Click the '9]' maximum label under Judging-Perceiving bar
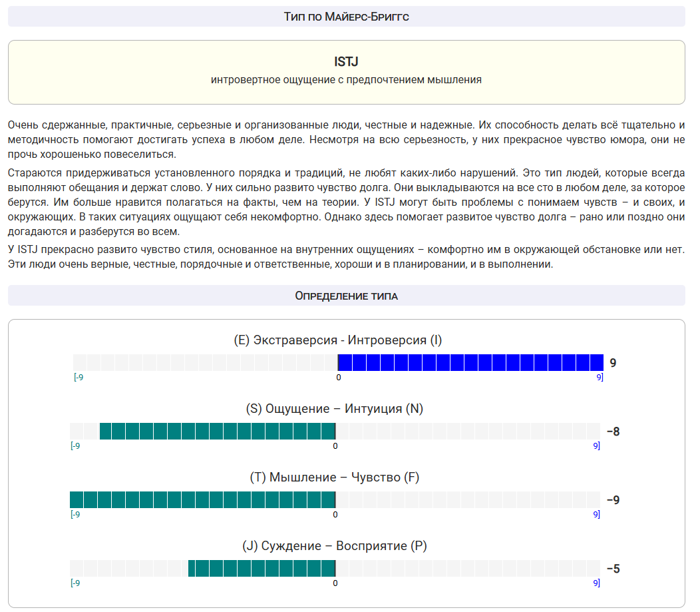Screen dimensions: 700x612 click(596, 583)
